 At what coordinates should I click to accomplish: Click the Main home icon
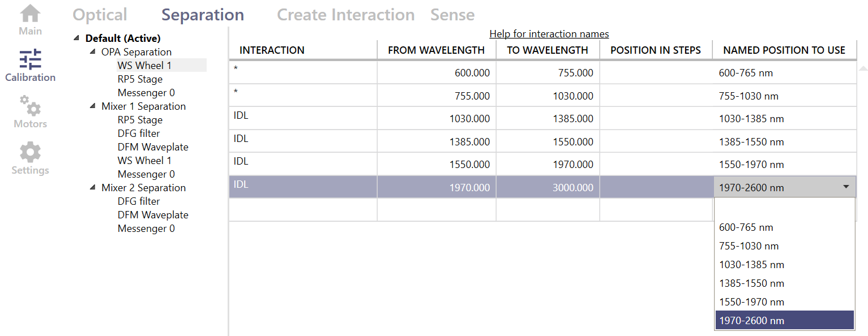(x=30, y=14)
